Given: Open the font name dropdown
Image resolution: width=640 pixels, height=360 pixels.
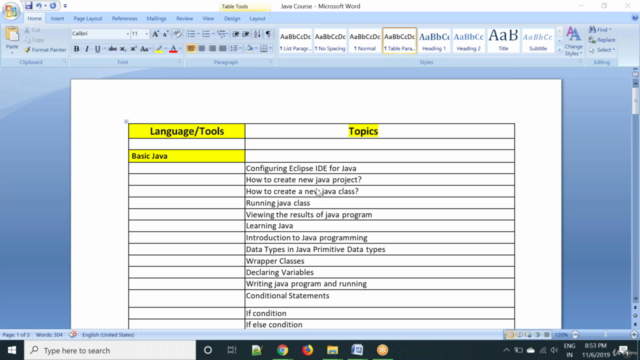Looking at the screenshot, I should [127, 34].
